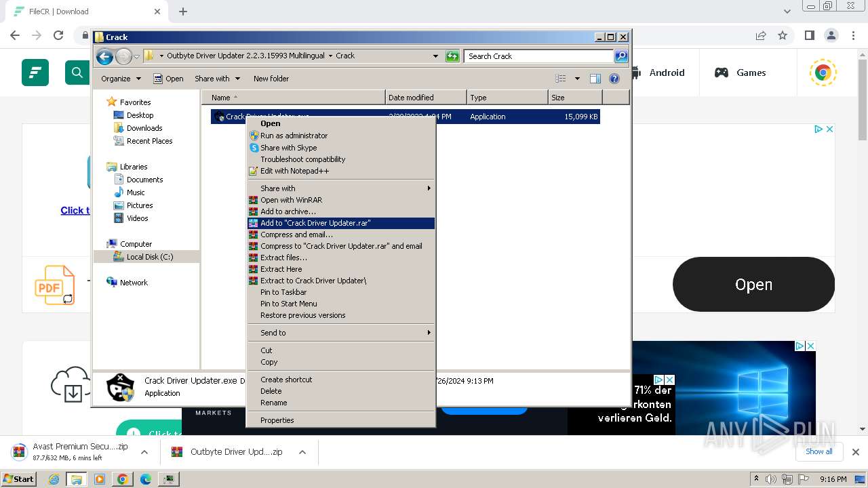Click the volume speaker icon in the system tray
Viewport: 868px width, 488px height.
click(771, 479)
